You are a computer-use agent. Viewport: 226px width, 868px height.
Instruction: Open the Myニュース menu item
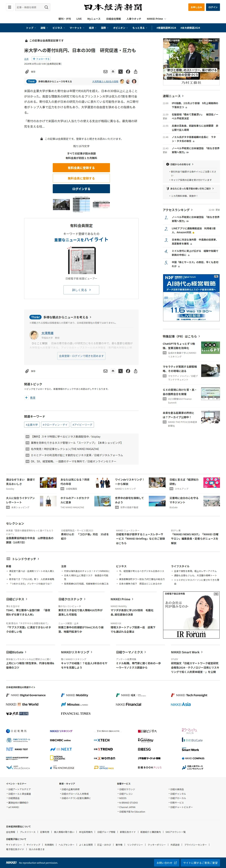coord(94,19)
